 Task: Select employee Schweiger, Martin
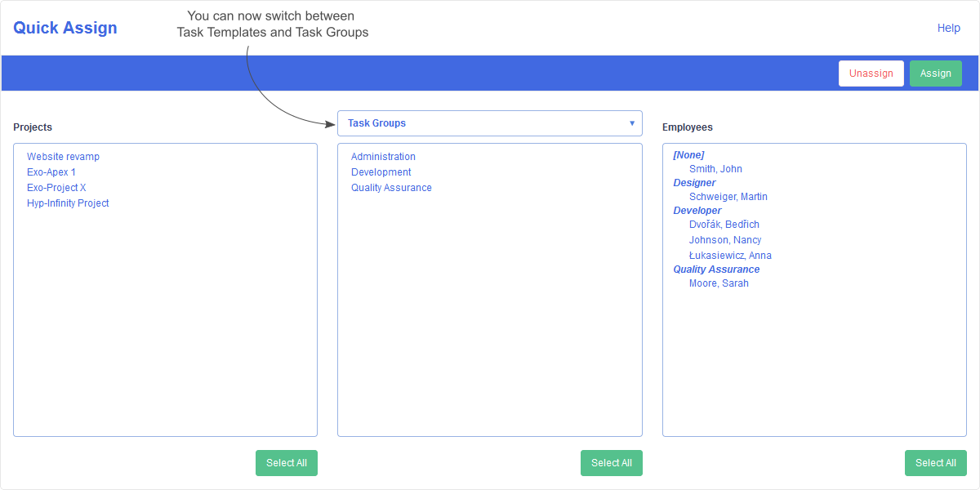point(728,197)
